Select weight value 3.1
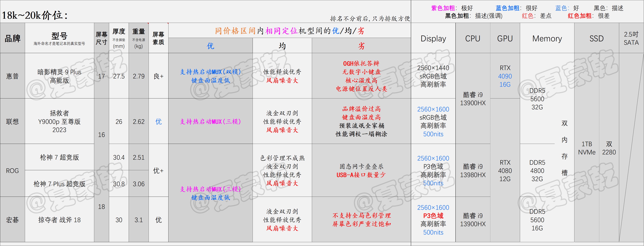This screenshot has width=644, height=246. pos(138,220)
